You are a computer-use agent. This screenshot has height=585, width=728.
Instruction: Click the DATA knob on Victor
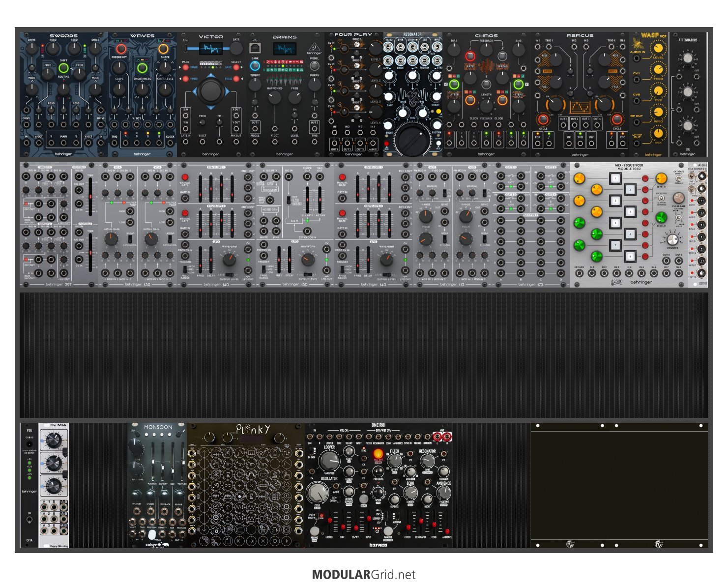pyautogui.click(x=236, y=49)
